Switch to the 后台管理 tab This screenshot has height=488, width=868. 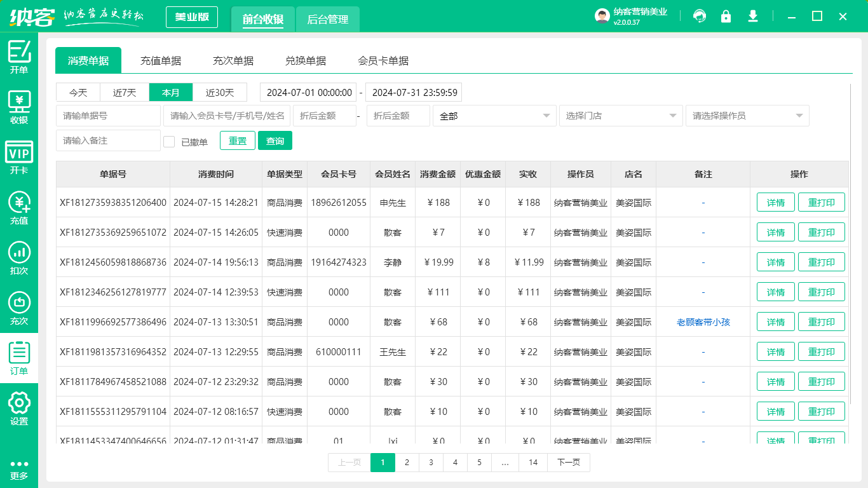click(x=328, y=20)
